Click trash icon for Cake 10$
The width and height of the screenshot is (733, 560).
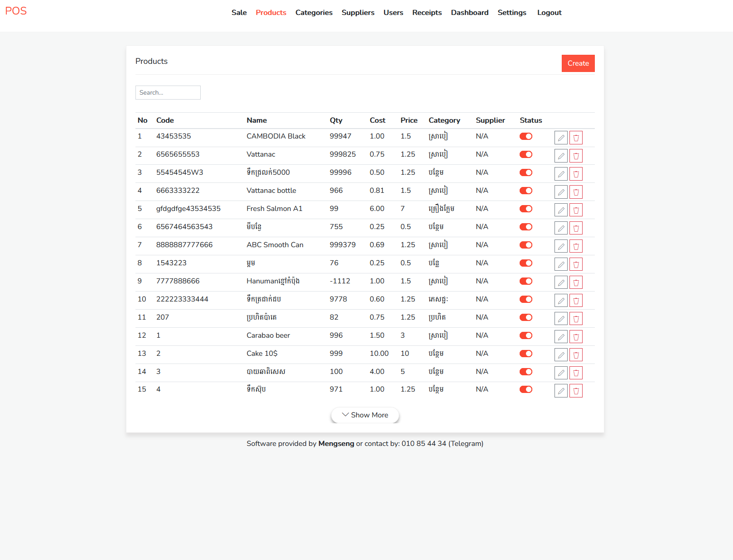[x=576, y=355]
